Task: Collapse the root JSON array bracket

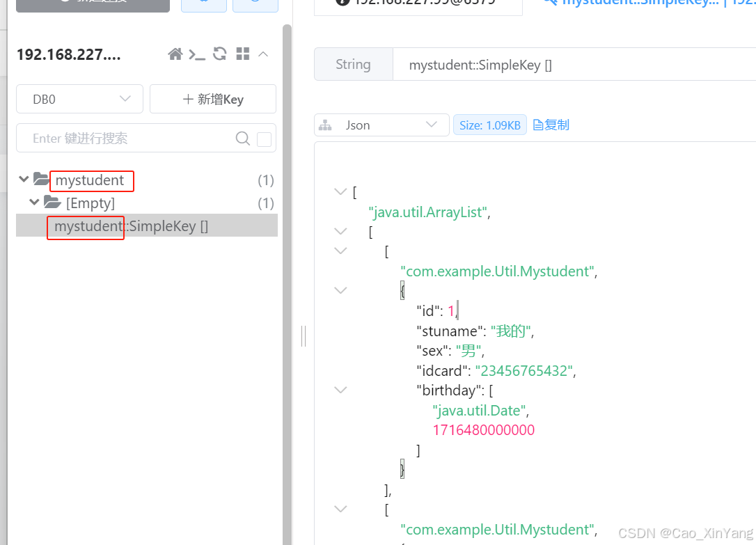Action: pyautogui.click(x=340, y=192)
